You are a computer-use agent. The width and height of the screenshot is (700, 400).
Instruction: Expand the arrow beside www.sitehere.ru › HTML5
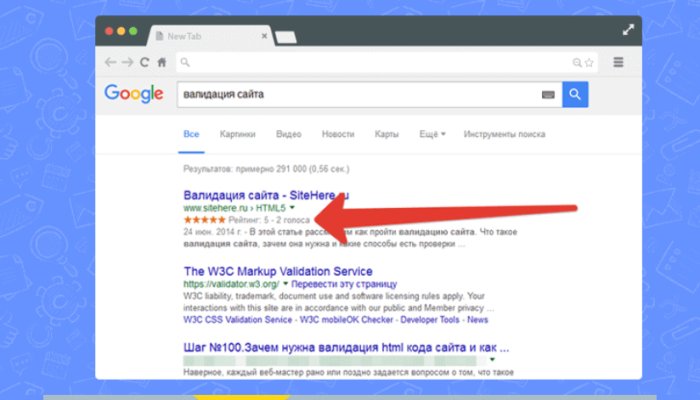coord(292,208)
